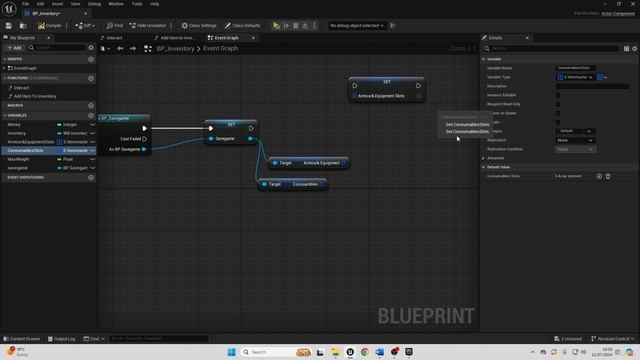Open the File menu
The image size is (640, 360).
[x=25, y=4]
